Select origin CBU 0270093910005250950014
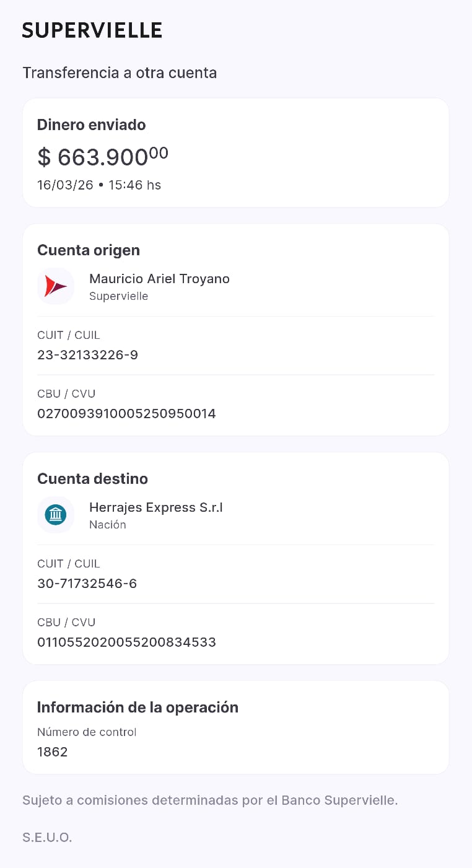The width and height of the screenshot is (472, 868). (x=126, y=413)
